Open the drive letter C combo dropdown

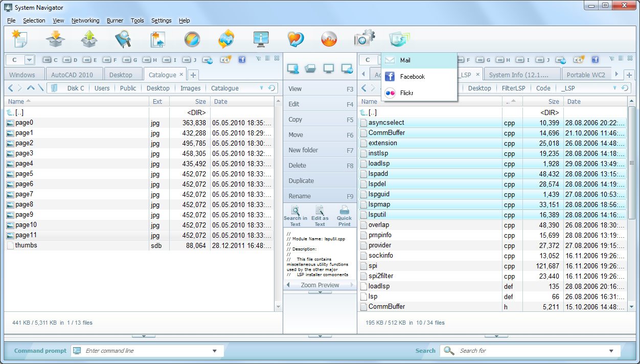(x=29, y=59)
